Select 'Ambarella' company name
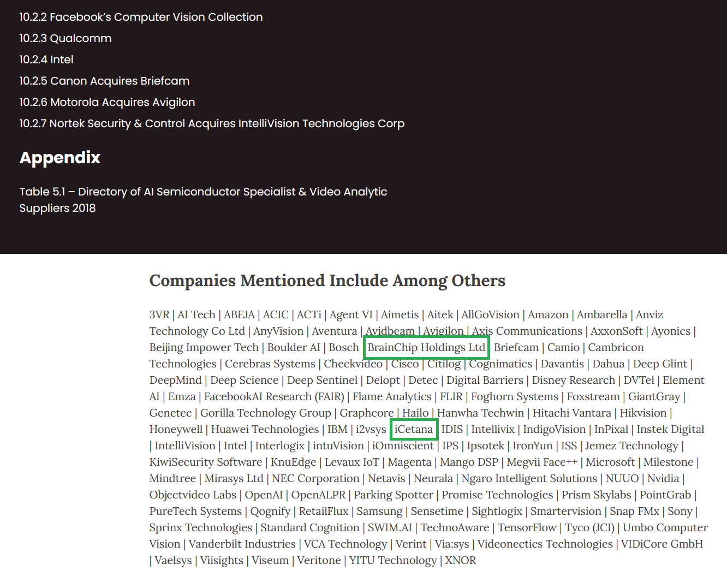Image resolution: width=727 pixels, height=588 pixels. pos(602,315)
